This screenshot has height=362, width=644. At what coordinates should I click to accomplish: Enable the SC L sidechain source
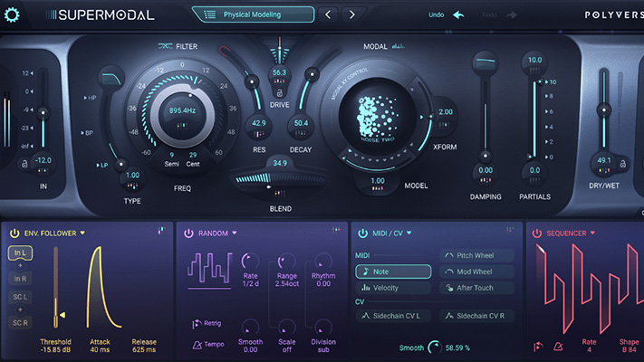[x=20, y=297]
